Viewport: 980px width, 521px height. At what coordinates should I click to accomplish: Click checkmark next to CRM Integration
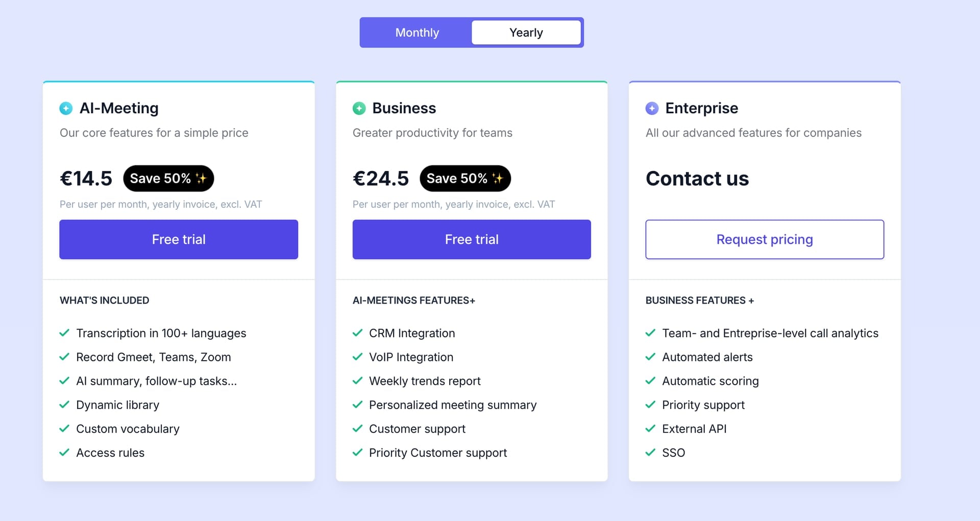tap(357, 333)
